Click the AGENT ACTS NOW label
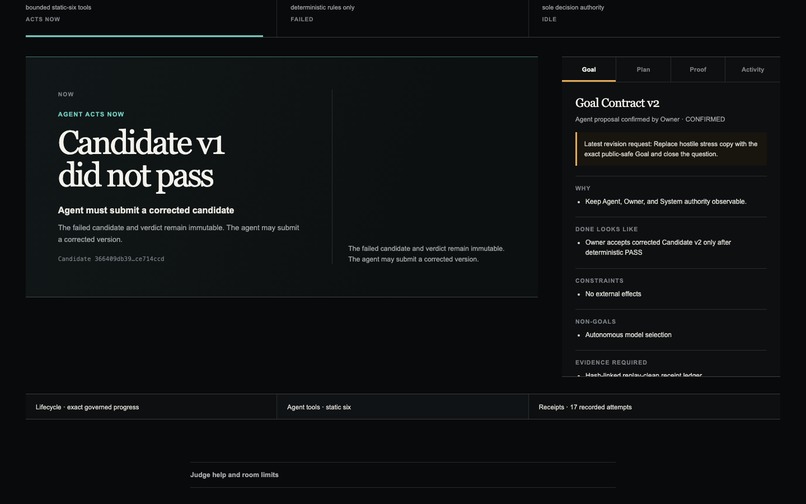 tap(91, 114)
